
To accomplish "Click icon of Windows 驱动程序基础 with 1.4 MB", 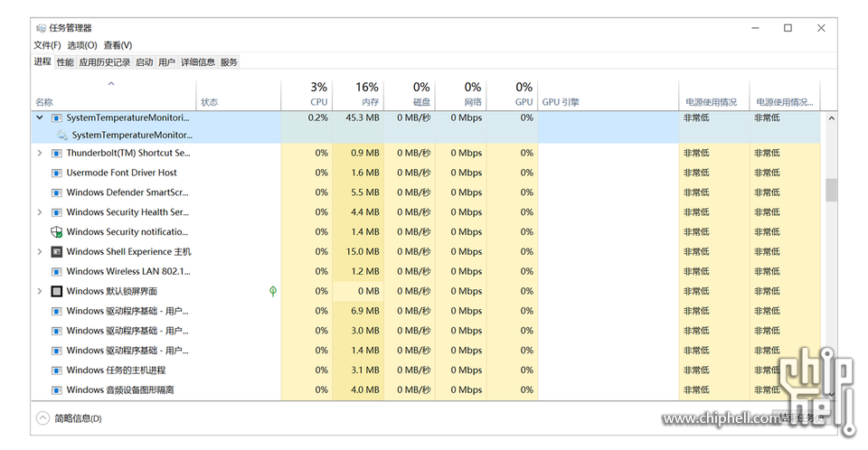I will coord(56,351).
